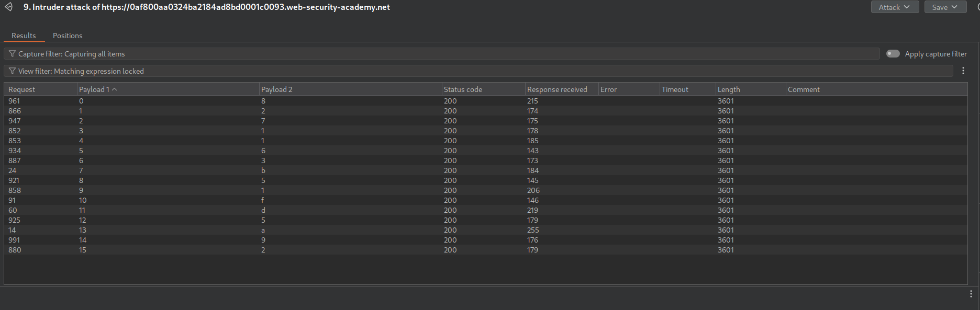The image size is (980, 310).
Task: Toggle the Apply capture filter switch
Action: coord(893,54)
